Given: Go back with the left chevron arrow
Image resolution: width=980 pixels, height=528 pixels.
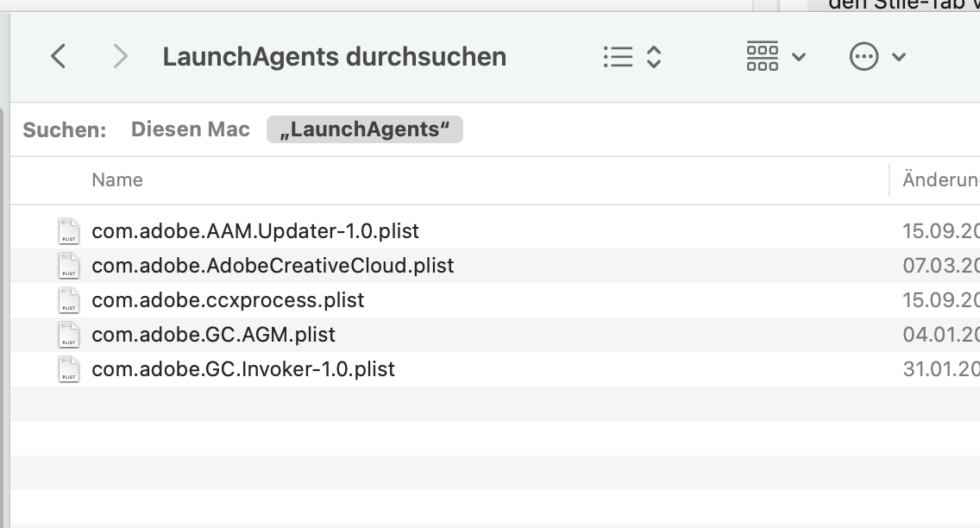Looking at the screenshot, I should tap(58, 56).
